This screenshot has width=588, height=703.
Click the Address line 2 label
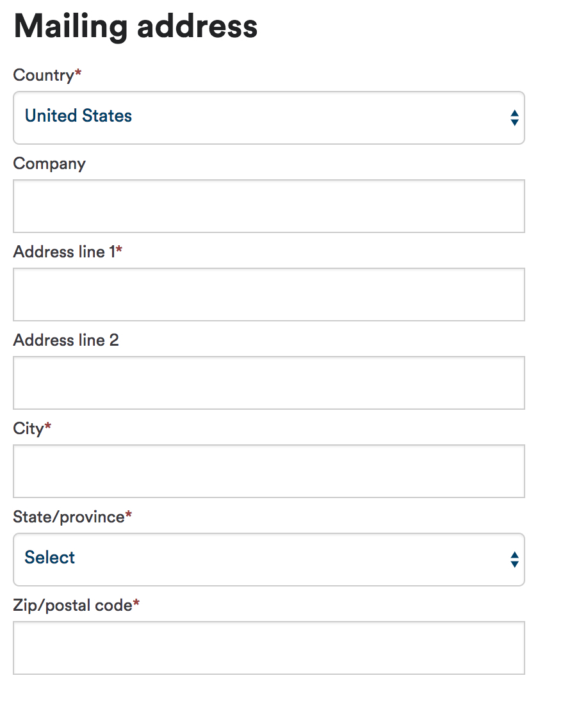pos(66,340)
